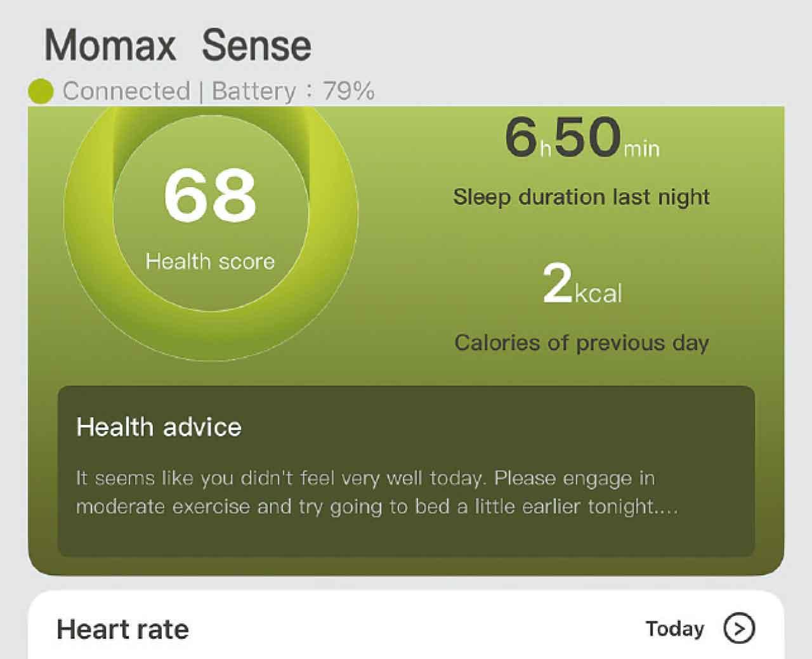Tap the Momax Sense device title

pos(178,46)
